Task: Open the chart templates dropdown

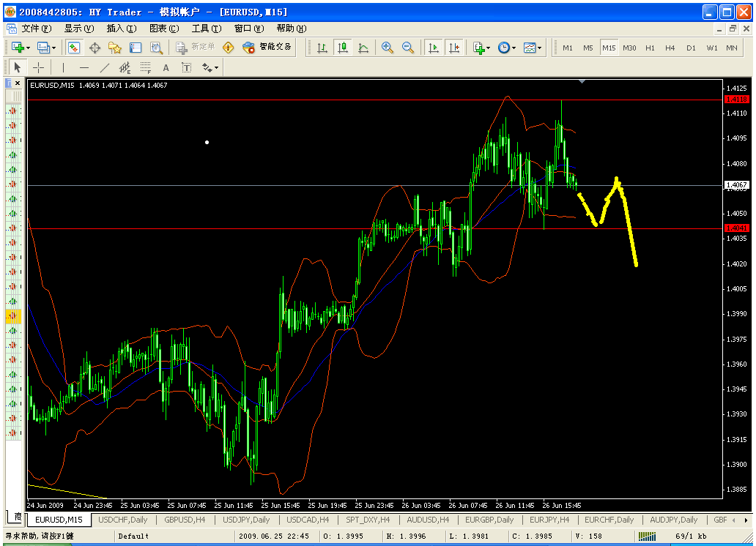Action: click(533, 48)
